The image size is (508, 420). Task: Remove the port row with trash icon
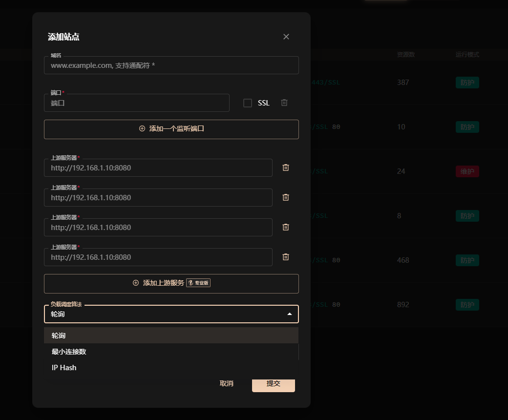(x=284, y=103)
